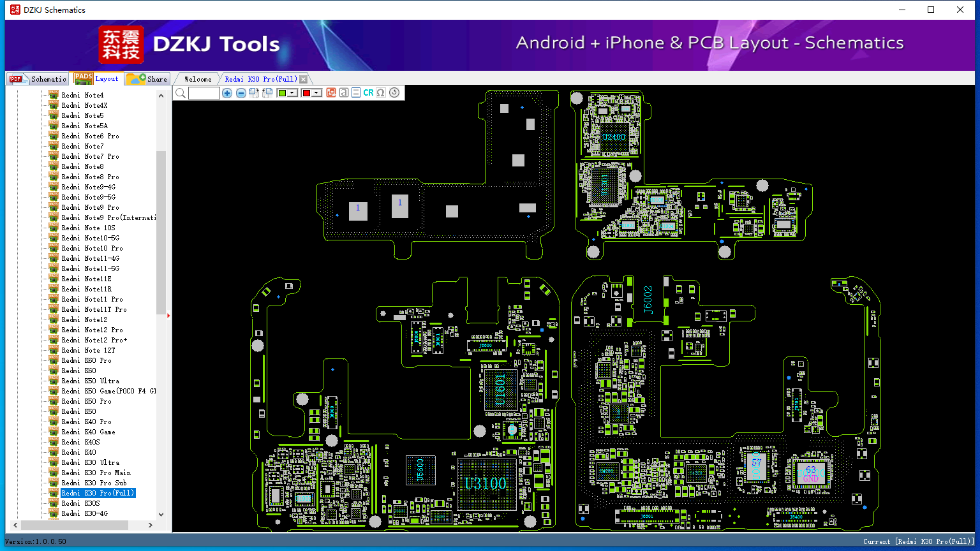The height and width of the screenshot is (551, 980).
Task: Click the left arrow of the tree's horizontal scrollbar
Action: click(x=15, y=525)
